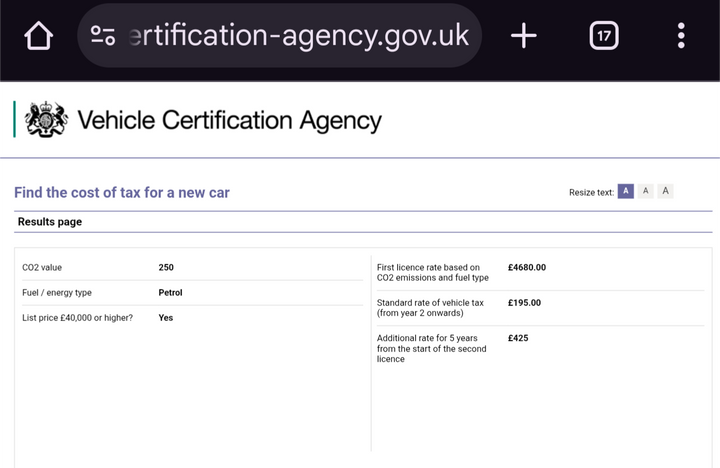Click the 'Resize text:' label
720x468 pixels.
[591, 192]
